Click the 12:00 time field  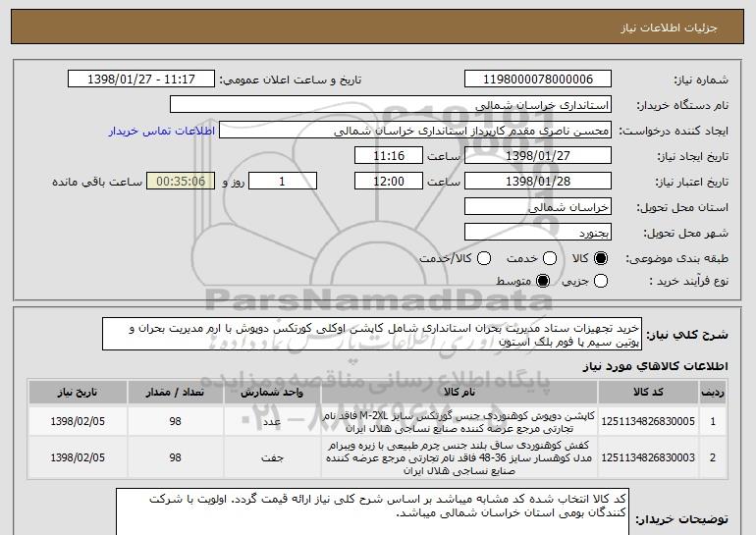[x=389, y=182]
